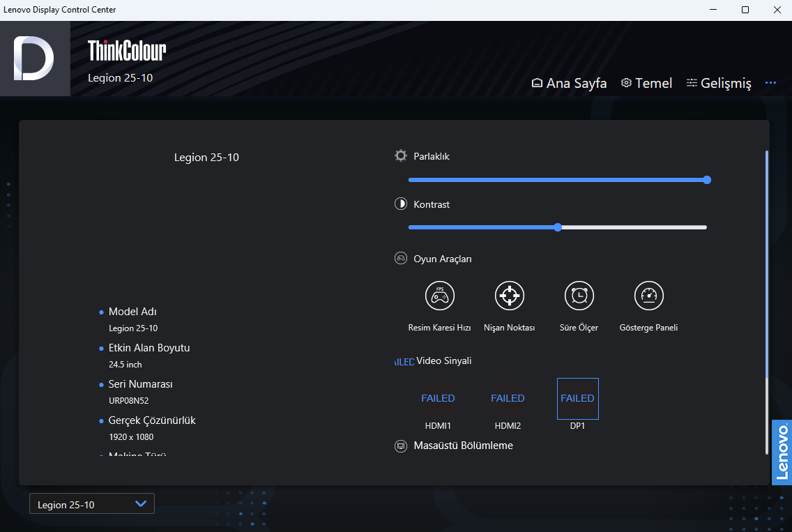Select the DP1 video input
Screen dimensions: 792x532
577,399
